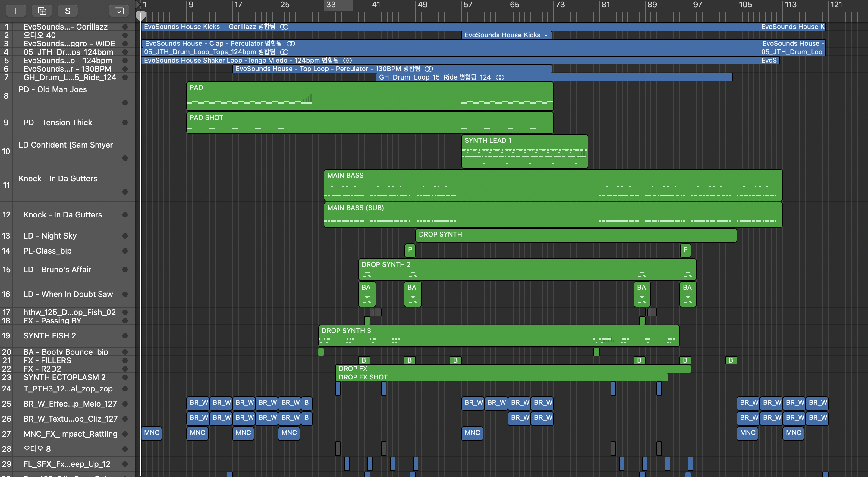Select the DROP SYNTH 2 region

click(x=527, y=270)
